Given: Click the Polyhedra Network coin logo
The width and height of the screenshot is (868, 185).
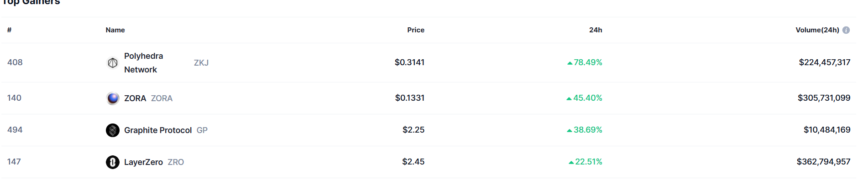Looking at the screenshot, I should [113, 63].
